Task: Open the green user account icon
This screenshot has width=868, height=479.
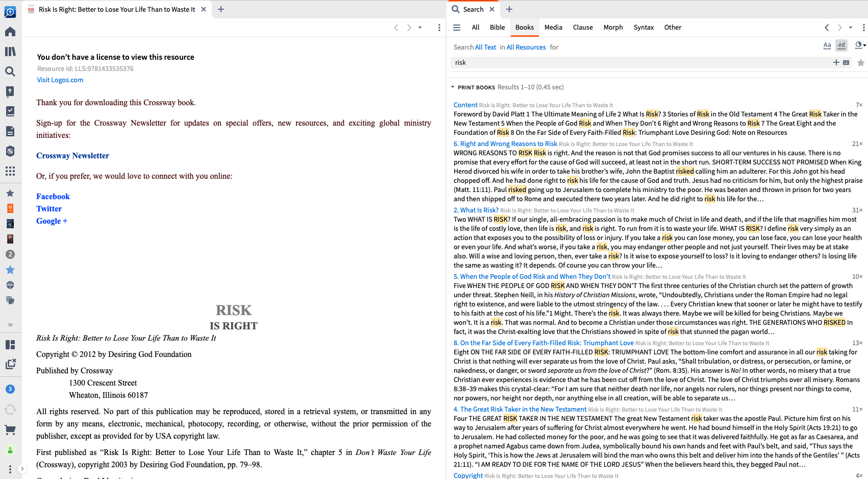Action: pyautogui.click(x=10, y=450)
